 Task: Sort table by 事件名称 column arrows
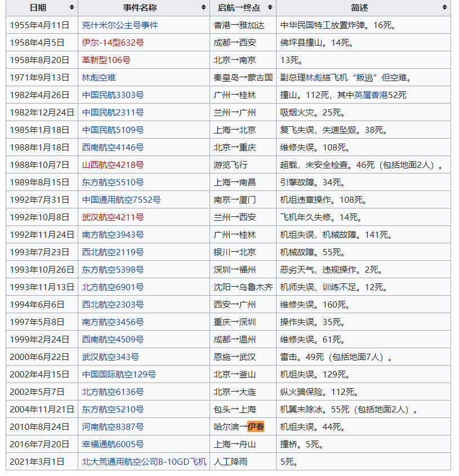(x=203, y=7)
